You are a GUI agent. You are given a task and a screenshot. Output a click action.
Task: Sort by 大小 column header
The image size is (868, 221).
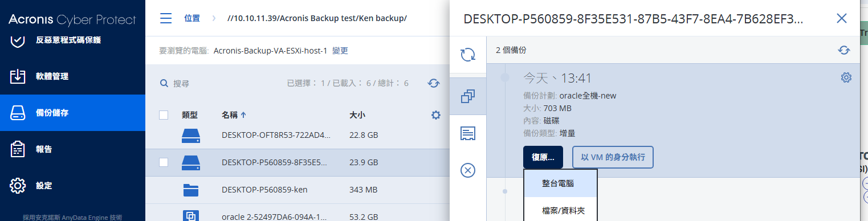pos(357,115)
